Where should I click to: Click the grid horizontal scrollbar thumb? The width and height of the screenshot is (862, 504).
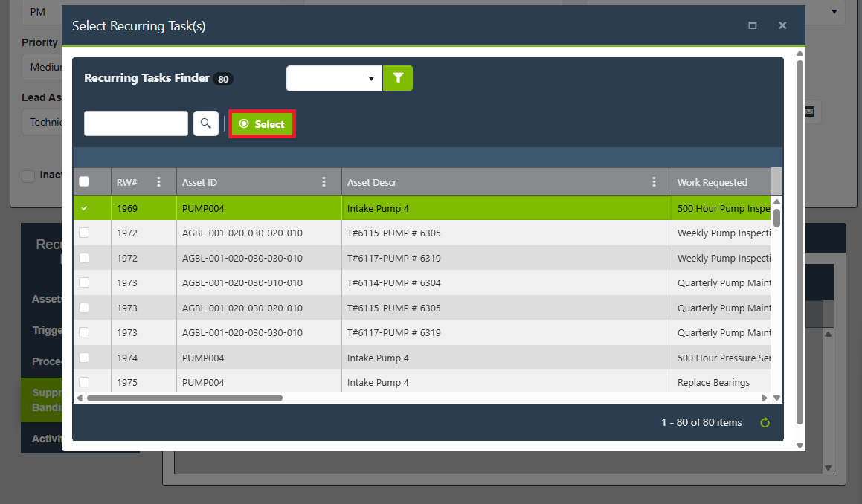tap(184, 398)
